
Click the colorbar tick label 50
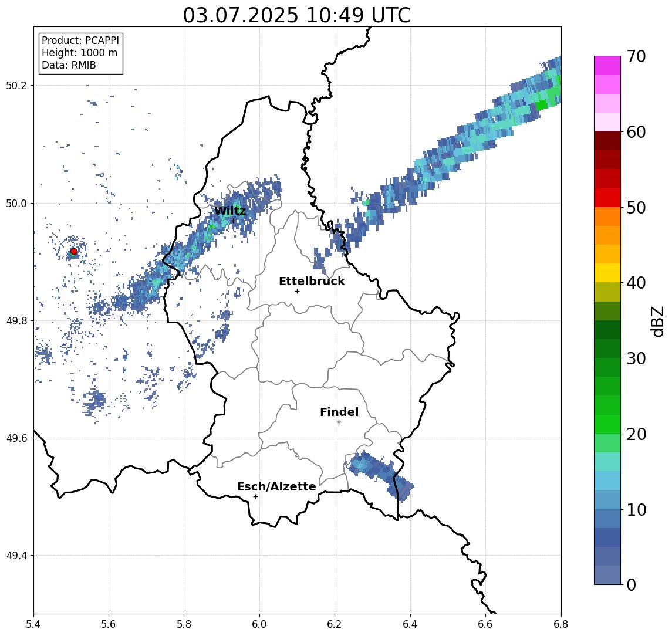[636, 208]
